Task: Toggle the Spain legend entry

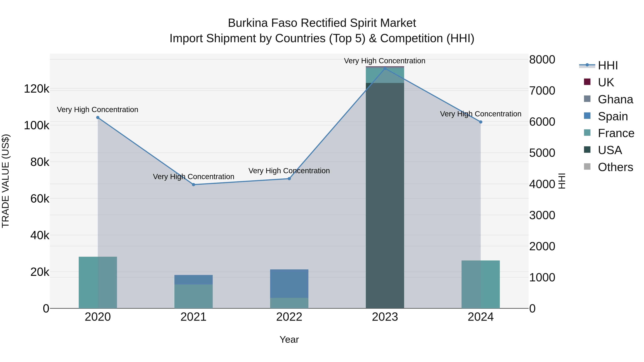Action: [606, 116]
